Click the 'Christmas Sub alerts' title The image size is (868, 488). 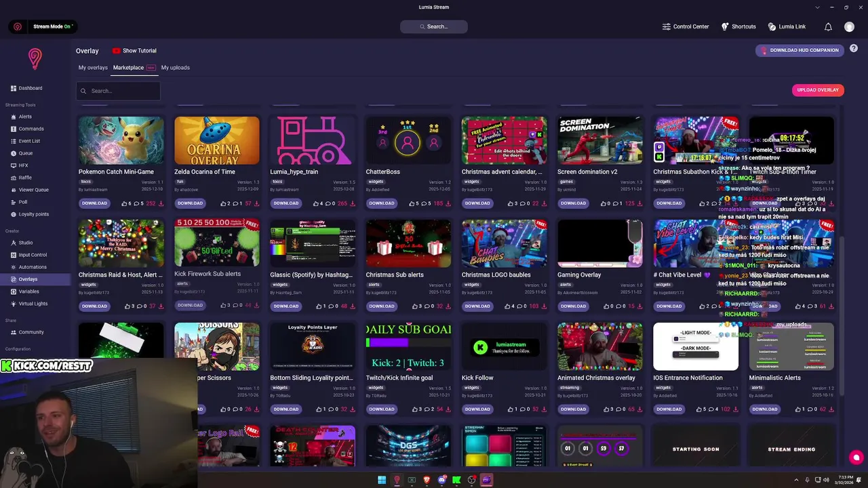coord(395,275)
